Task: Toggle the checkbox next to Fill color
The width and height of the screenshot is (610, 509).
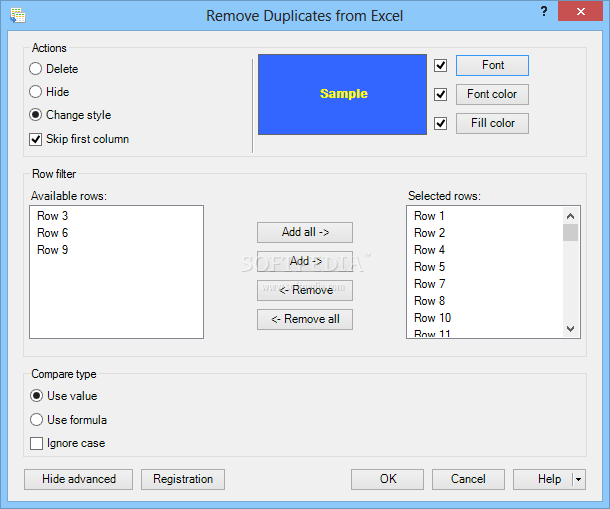Action: 440,123
